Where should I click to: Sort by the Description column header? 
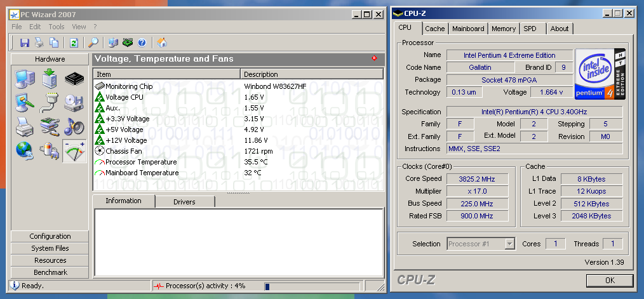pos(312,74)
